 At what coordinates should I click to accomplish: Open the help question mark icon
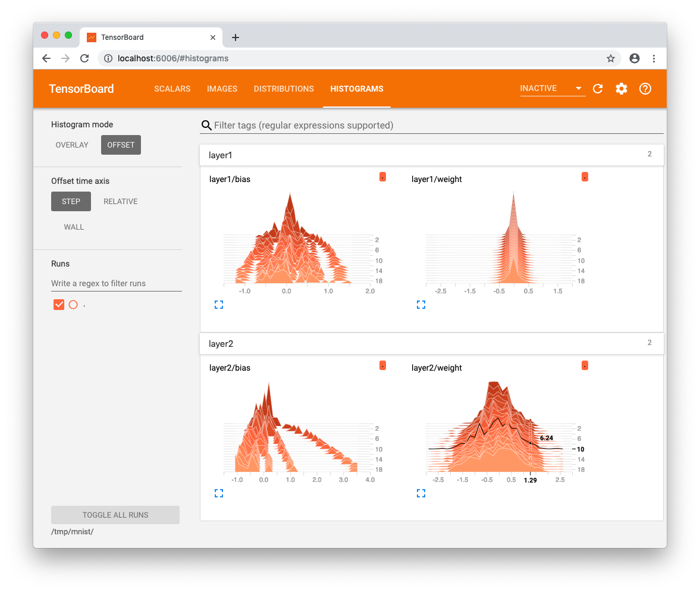point(645,89)
